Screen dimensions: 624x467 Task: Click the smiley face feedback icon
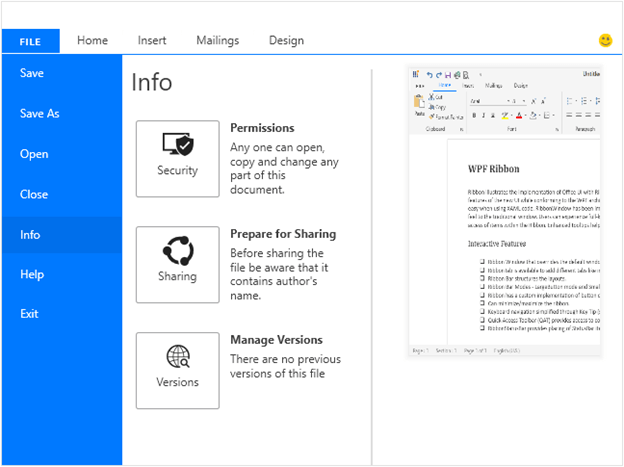point(605,41)
